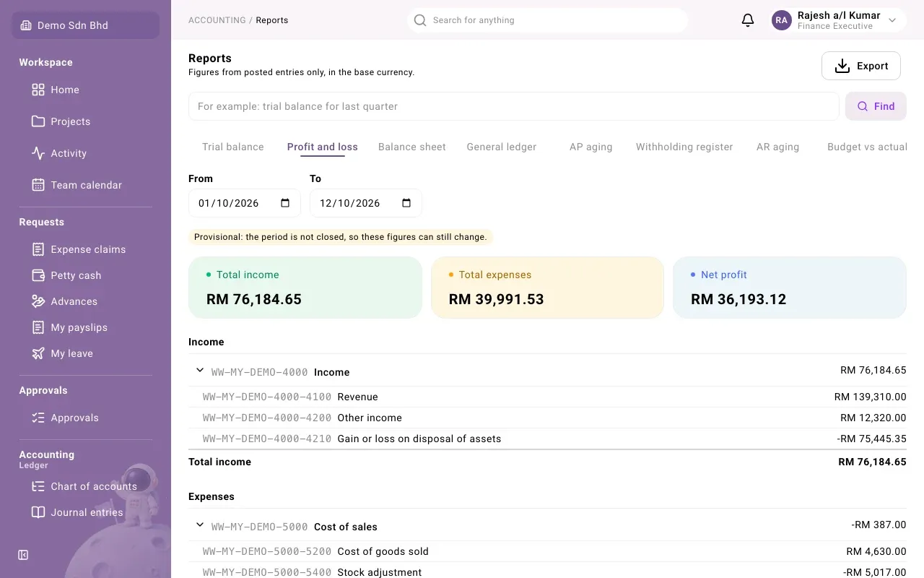Click the Gain or loss on disposal row
The width and height of the screenshot is (924, 578).
click(x=547, y=439)
